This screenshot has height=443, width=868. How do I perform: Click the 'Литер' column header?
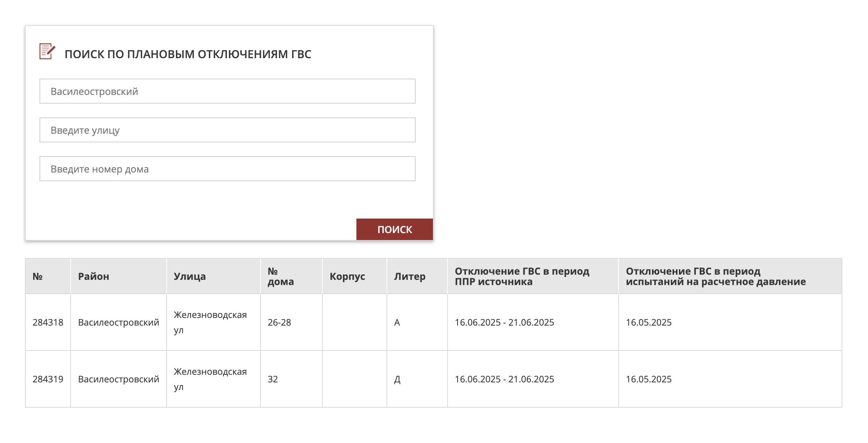point(409,276)
